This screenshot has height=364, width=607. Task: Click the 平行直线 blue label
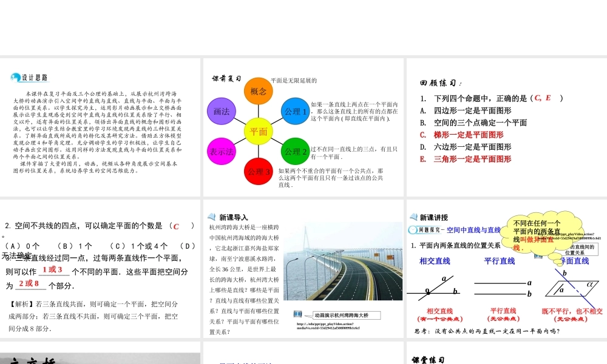pos(500,261)
